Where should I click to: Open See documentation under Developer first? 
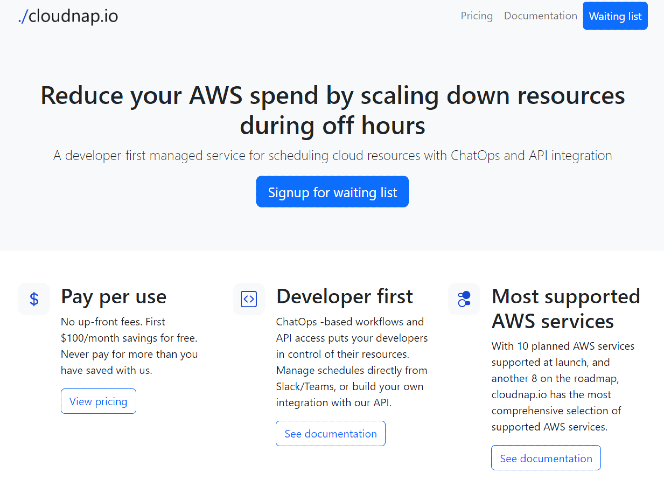[x=331, y=434]
